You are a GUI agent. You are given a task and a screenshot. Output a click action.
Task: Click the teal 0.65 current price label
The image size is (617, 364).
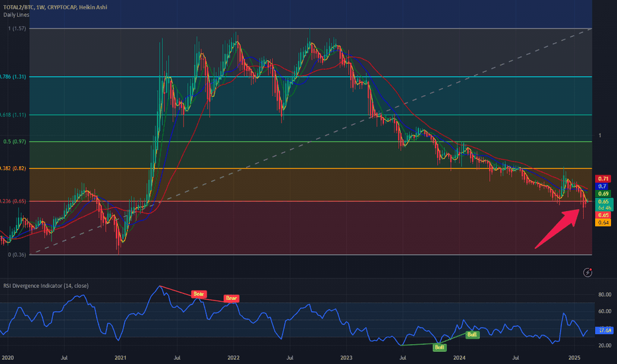click(604, 205)
